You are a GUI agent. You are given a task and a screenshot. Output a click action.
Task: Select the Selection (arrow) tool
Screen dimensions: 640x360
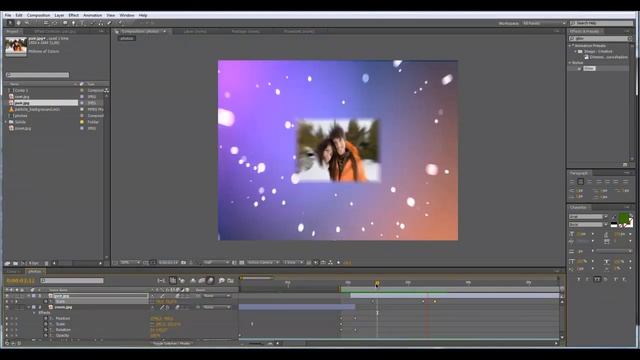(x=10, y=23)
